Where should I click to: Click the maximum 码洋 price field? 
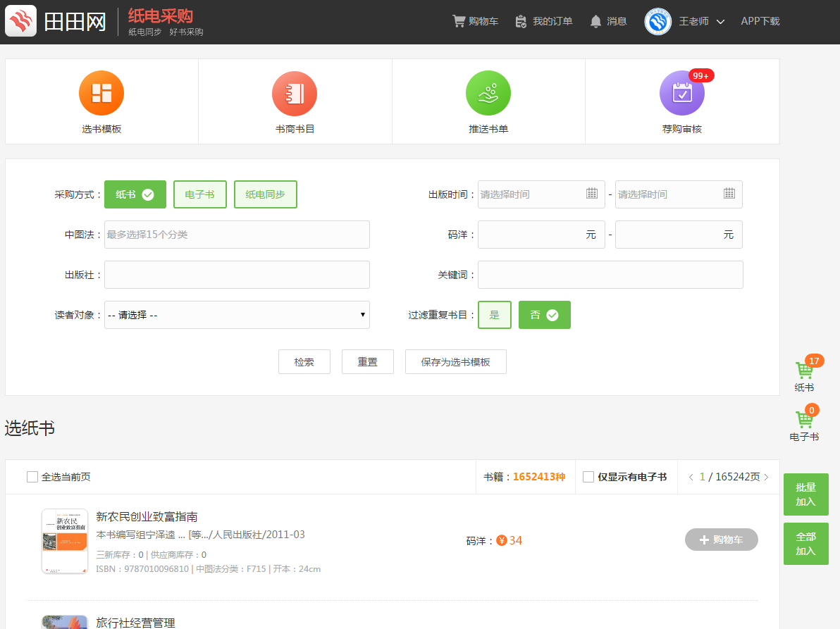[x=679, y=235]
